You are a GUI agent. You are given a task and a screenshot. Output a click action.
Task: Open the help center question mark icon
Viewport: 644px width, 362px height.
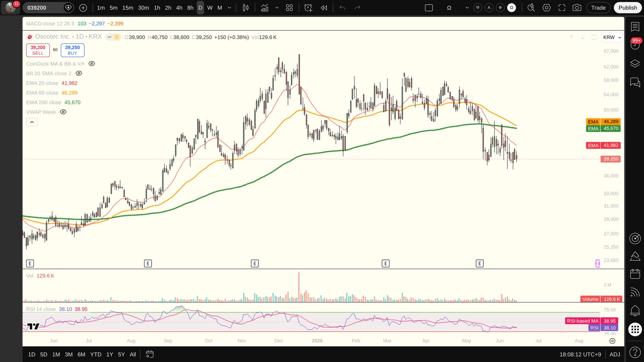click(635, 352)
